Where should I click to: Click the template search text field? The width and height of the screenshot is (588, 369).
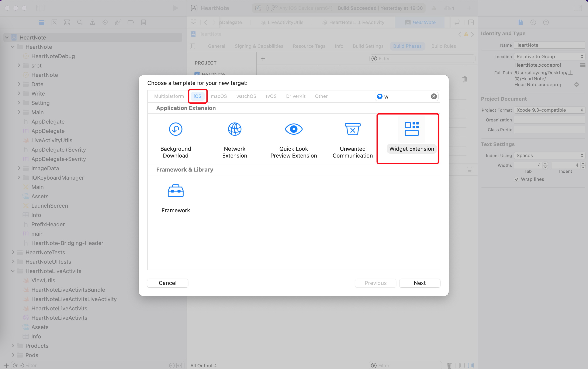click(x=406, y=96)
